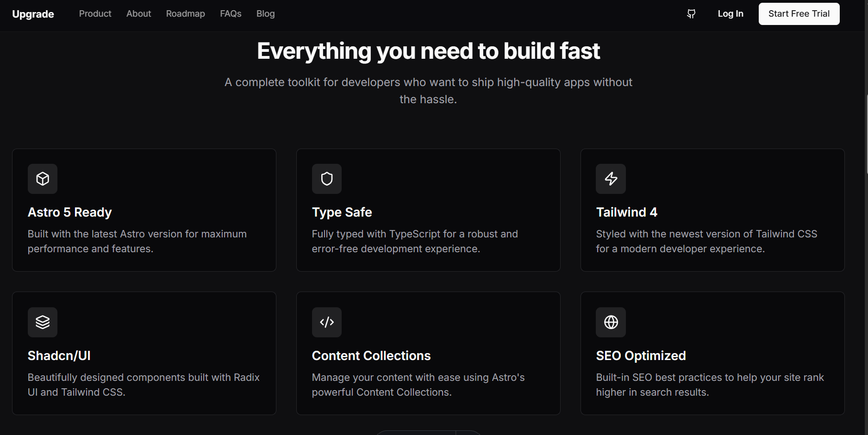The width and height of the screenshot is (868, 435).
Task: Click the Content Collections feature heading
Action: click(371, 356)
